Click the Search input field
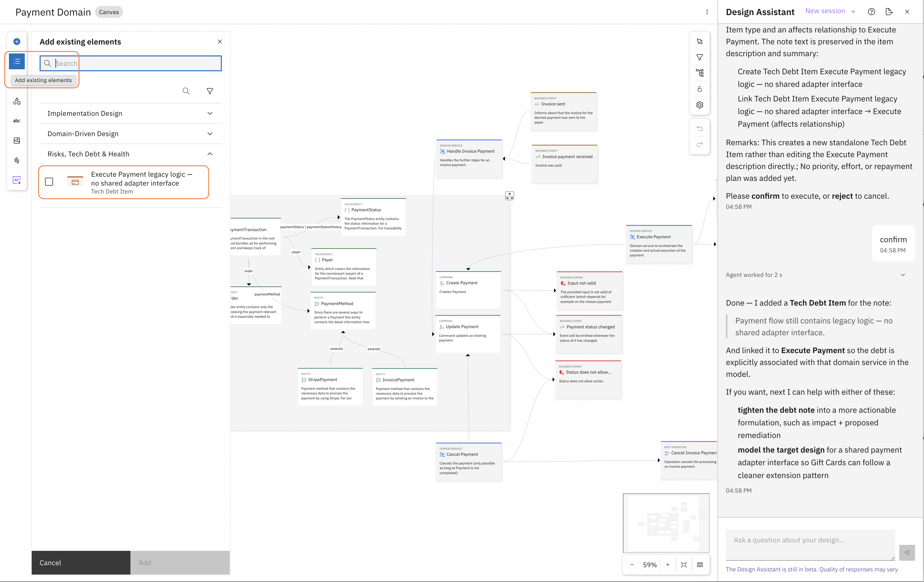Image resolution: width=924 pixels, height=582 pixels. click(x=130, y=63)
